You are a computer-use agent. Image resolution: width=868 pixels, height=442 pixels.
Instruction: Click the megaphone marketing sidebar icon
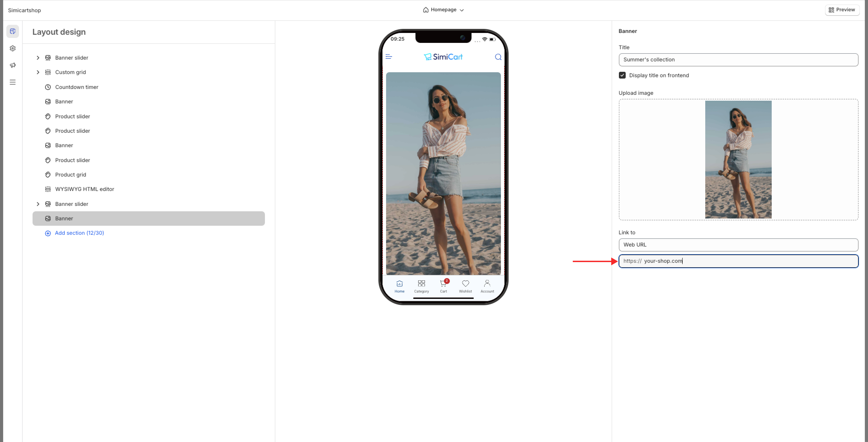(13, 65)
